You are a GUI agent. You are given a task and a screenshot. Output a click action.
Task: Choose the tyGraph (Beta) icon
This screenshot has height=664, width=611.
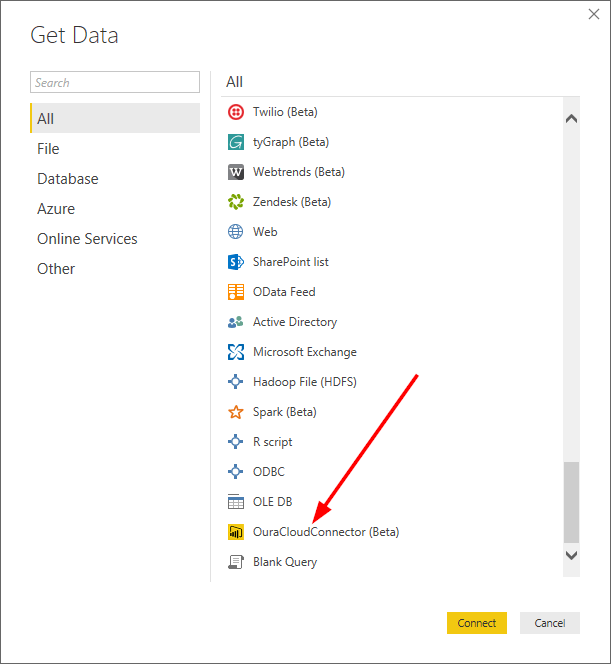click(x=235, y=142)
